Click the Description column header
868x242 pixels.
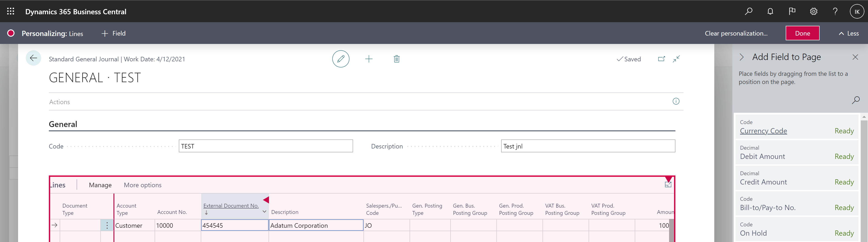tap(285, 212)
